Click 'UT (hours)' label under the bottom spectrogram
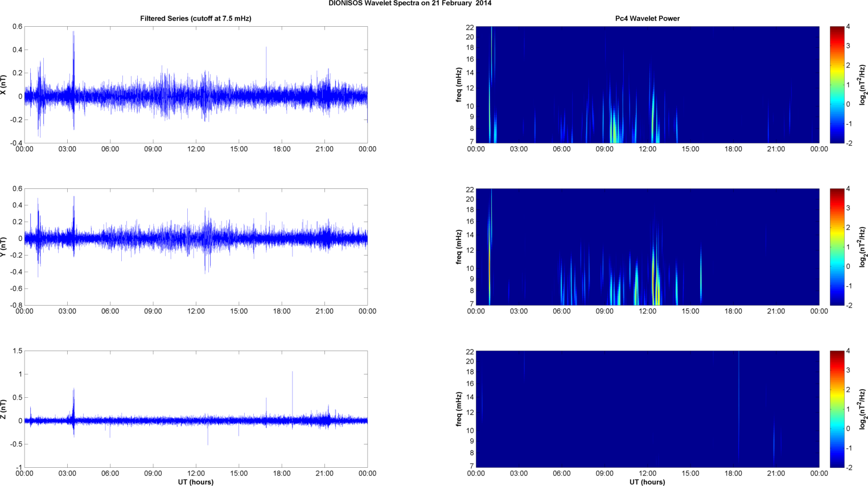The height and width of the screenshot is (486, 868). pyautogui.click(x=647, y=482)
